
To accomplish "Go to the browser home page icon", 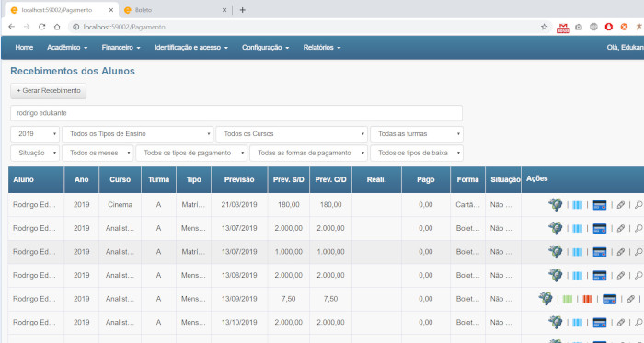I will (57, 27).
